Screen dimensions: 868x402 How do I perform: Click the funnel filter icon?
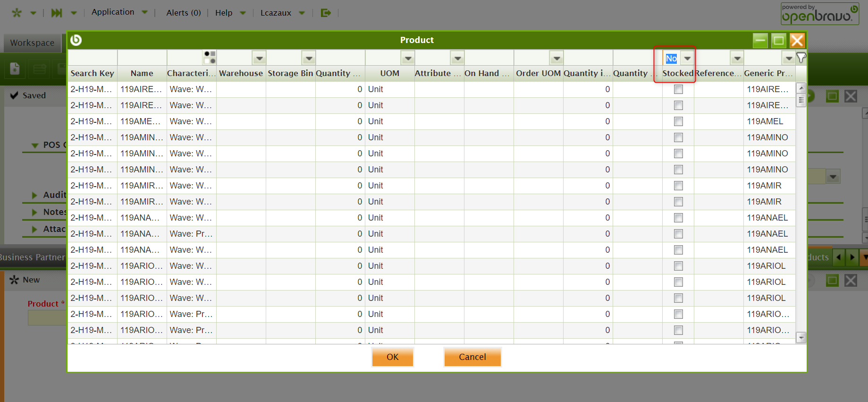pyautogui.click(x=801, y=58)
